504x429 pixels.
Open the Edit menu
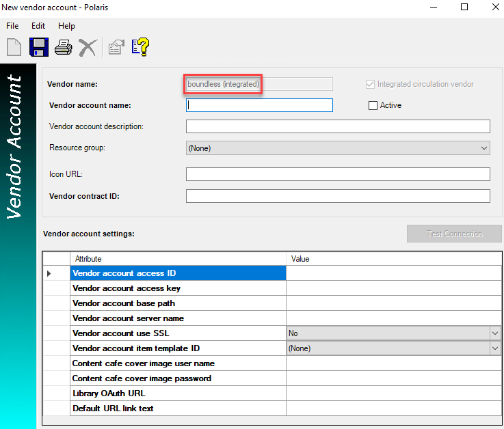(x=38, y=26)
